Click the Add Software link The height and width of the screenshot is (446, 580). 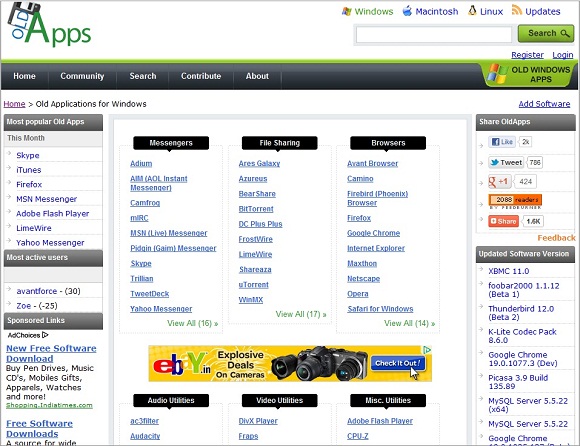click(x=544, y=104)
